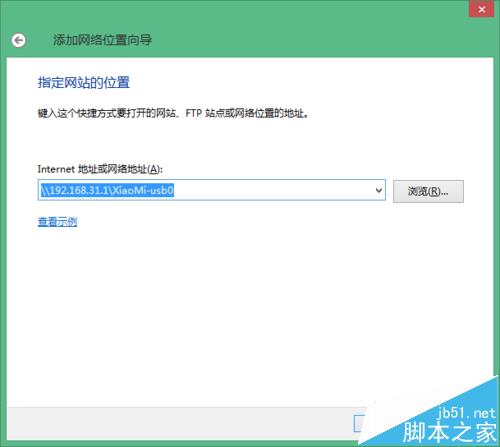Open the 查看示例 examples link
Screen dimensions: 500x447
[x=57, y=222]
